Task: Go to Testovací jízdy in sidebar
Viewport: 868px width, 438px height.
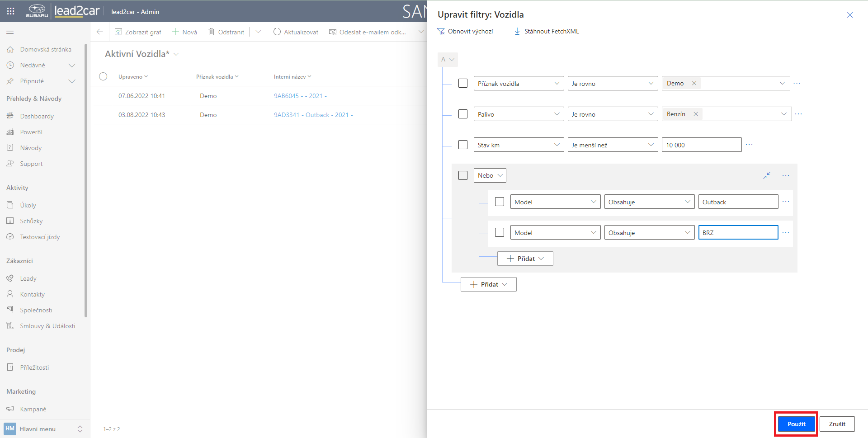Action: [x=40, y=237]
